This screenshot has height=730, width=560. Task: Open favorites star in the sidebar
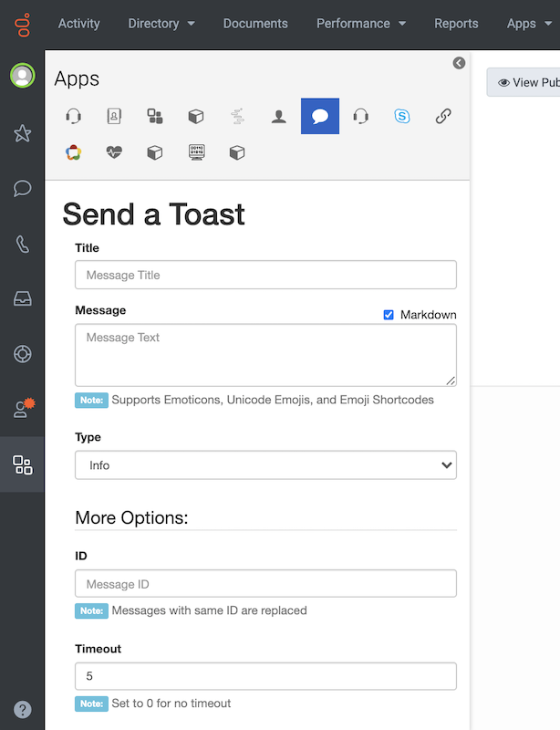pos(22,133)
